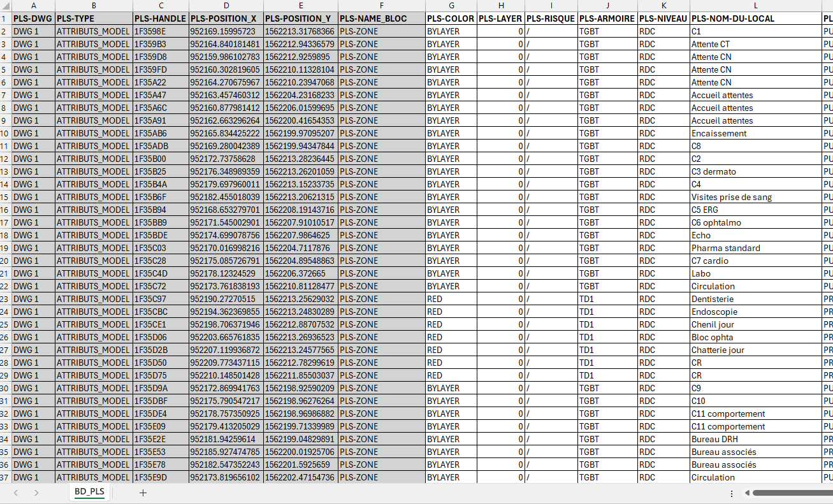The width and height of the screenshot is (833, 504).
Task: Open the BD_PLS sheet tab
Action: [89, 492]
